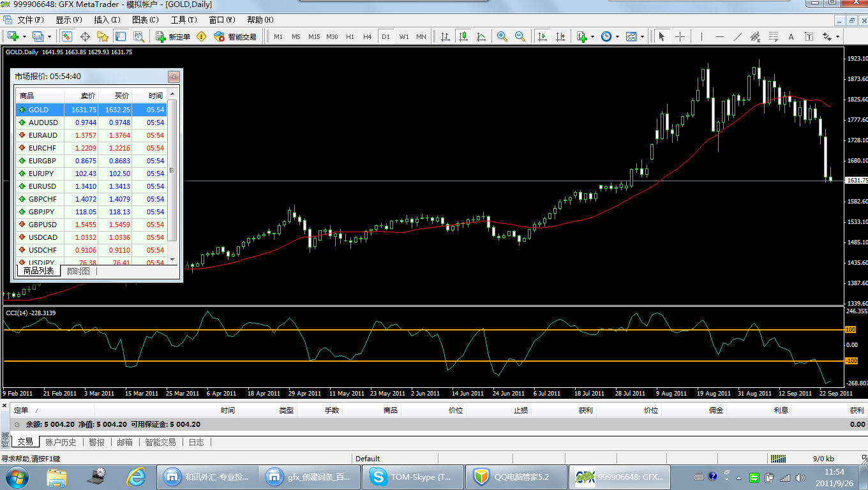Toggle the Market Watch window icon
The image size is (868, 490).
click(67, 36)
